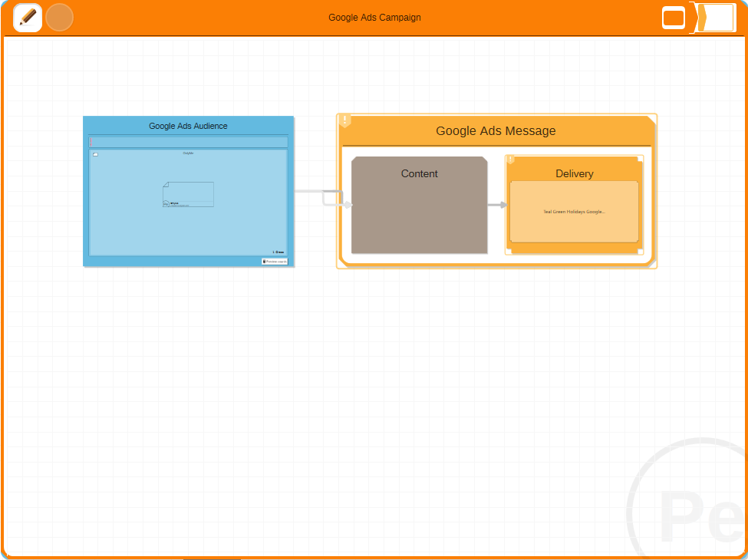Click the small folder icon in audience block
Screen dimensions: 748x560
(95, 154)
